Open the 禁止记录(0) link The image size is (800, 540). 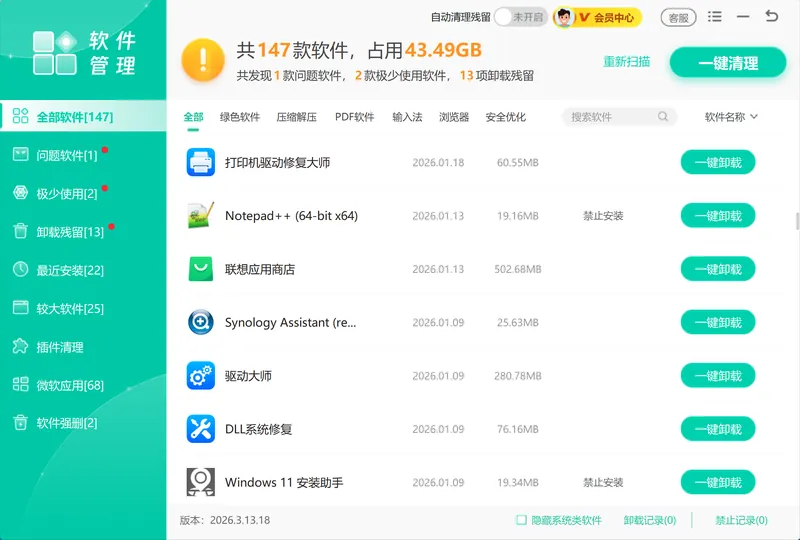click(741, 520)
